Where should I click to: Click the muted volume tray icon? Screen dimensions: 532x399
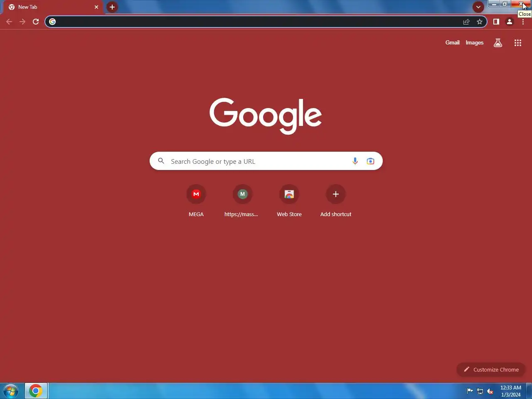pyautogui.click(x=490, y=391)
